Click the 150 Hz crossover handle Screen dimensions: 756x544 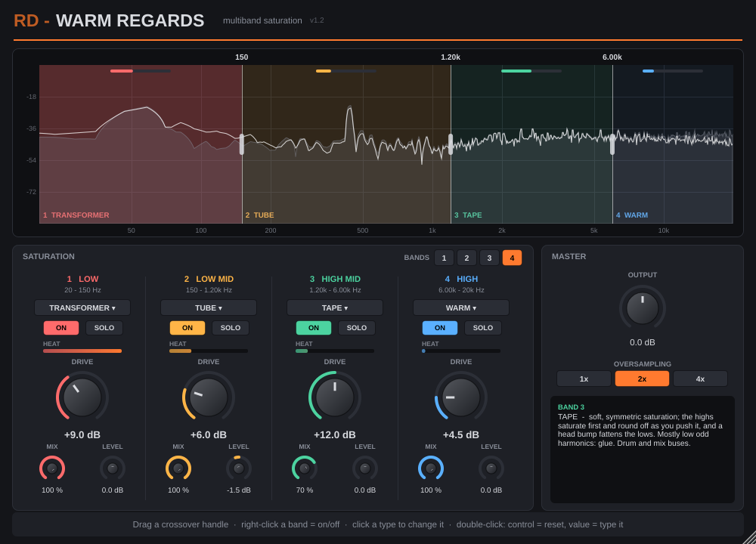[242, 144]
